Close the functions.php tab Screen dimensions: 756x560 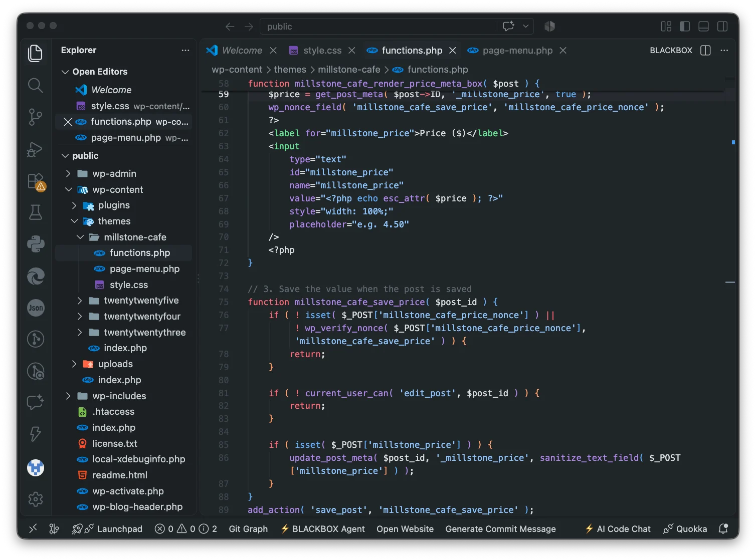(453, 50)
